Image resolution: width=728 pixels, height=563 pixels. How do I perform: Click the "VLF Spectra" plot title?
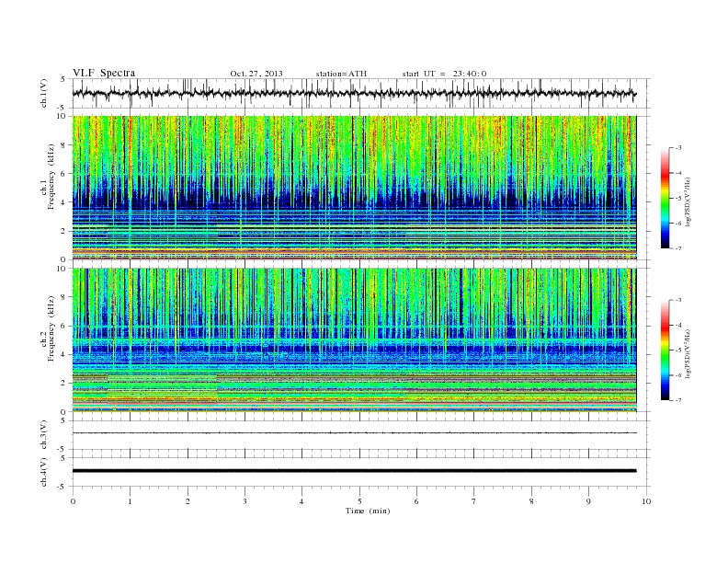pos(104,73)
